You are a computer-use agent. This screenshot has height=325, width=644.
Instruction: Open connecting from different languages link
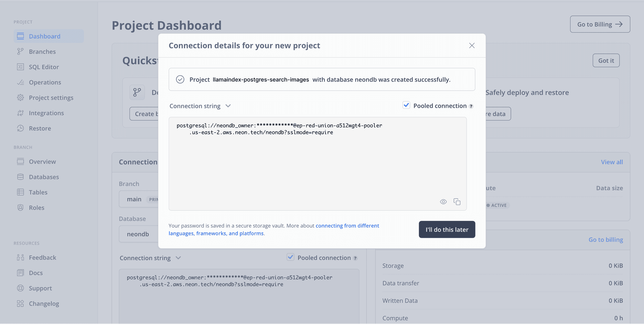(347, 226)
